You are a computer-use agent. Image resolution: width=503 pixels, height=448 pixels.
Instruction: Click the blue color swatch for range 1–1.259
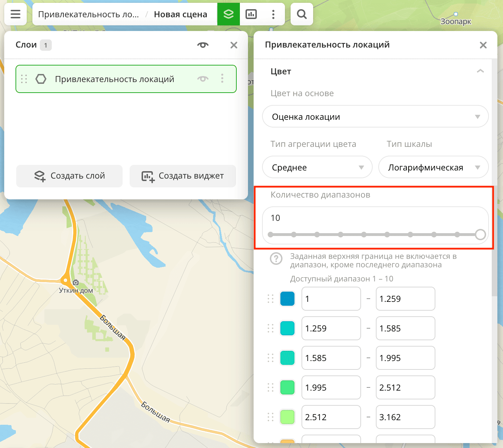pyautogui.click(x=287, y=299)
